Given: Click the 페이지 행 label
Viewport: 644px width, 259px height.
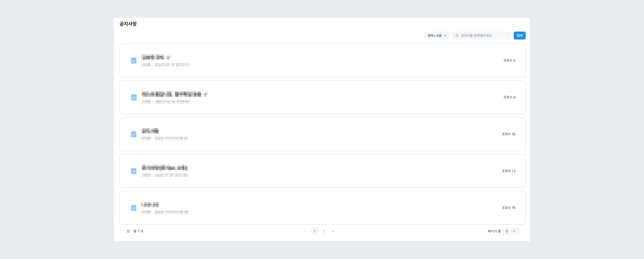Looking at the screenshot, I should (494, 231).
